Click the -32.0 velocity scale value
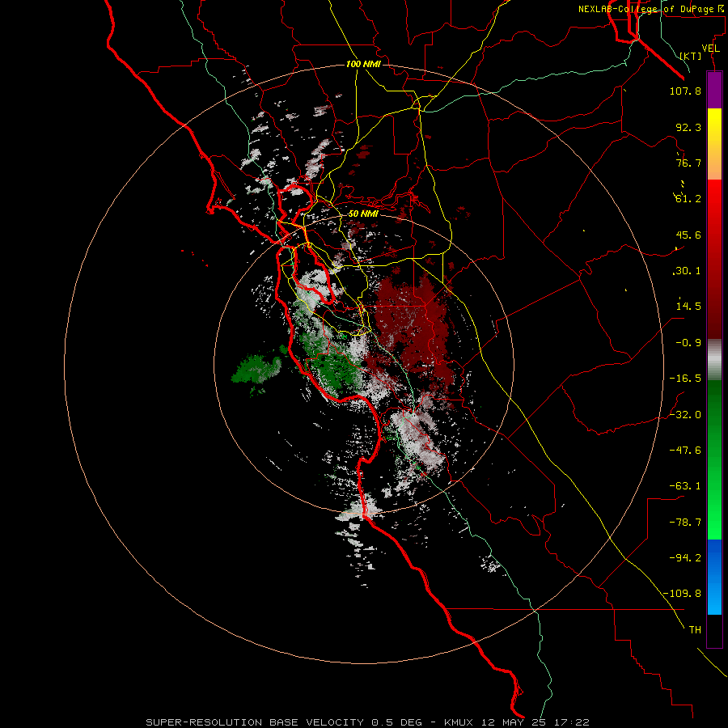This screenshot has height=728, width=728. (x=685, y=415)
